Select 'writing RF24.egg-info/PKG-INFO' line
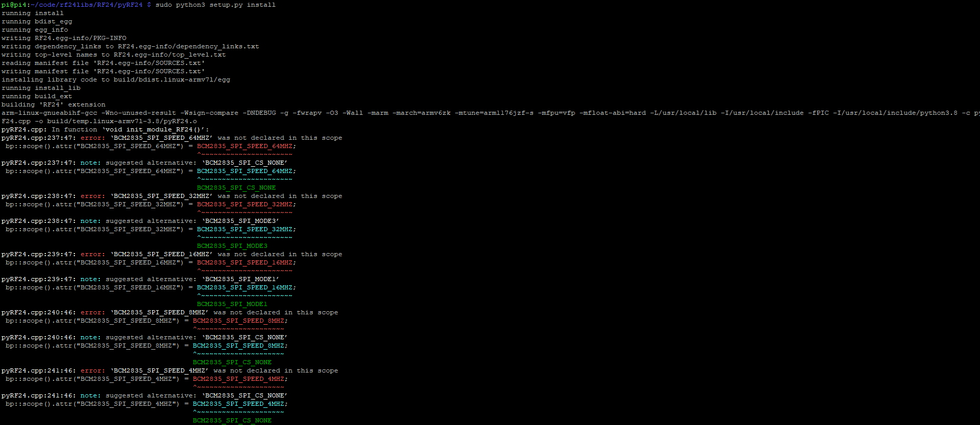The image size is (980, 425). (64, 38)
